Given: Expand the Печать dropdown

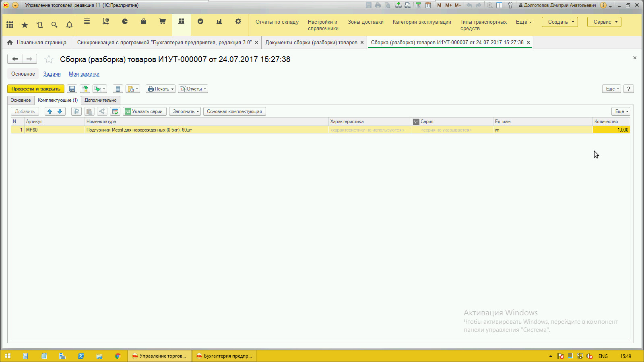Looking at the screenshot, I should pyautogui.click(x=161, y=89).
